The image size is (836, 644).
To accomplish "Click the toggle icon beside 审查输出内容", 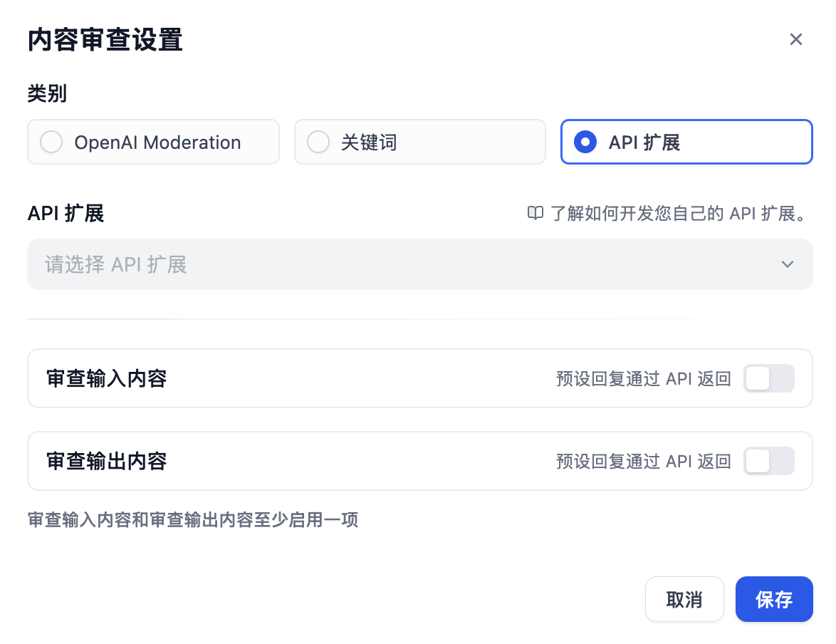I will (x=769, y=461).
